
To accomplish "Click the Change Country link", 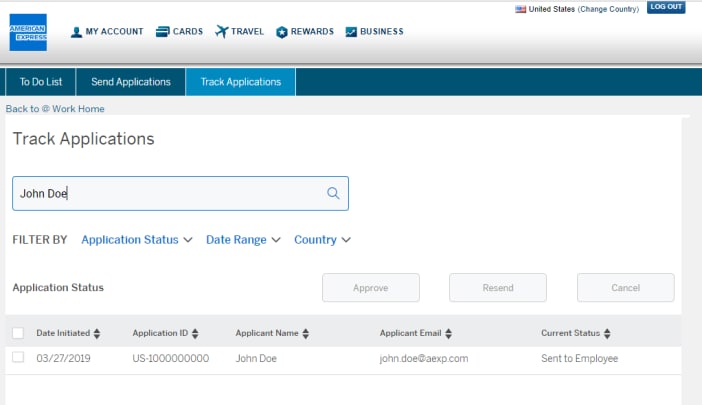I will 607,9.
